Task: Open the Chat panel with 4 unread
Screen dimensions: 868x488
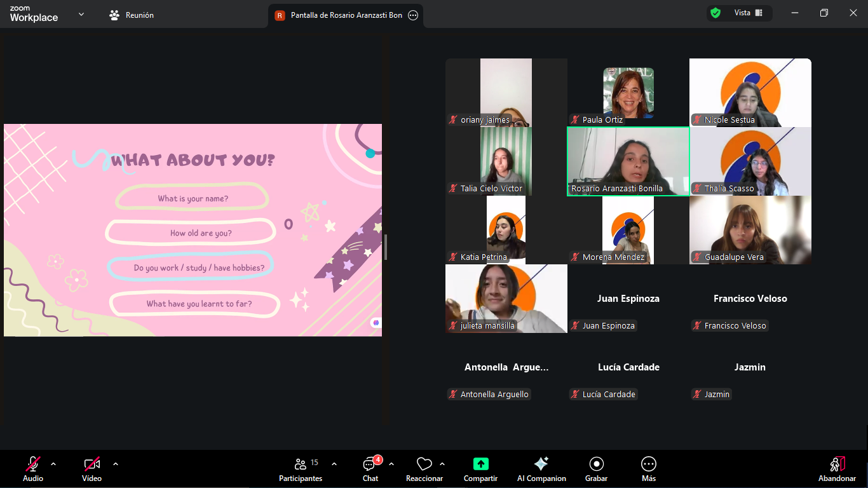Action: 370,464
